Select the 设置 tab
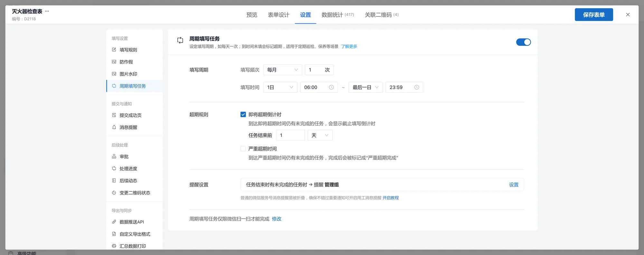The height and width of the screenshot is (255, 644). click(306, 15)
